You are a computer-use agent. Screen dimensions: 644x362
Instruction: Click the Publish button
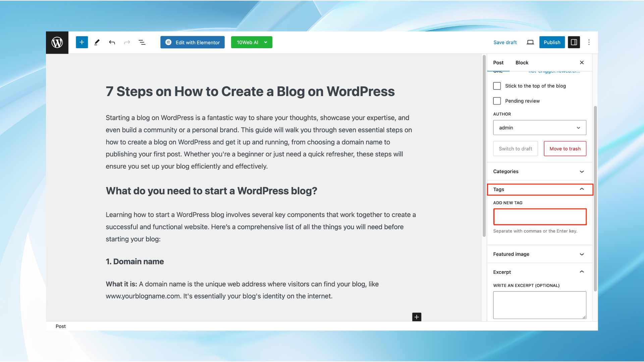point(552,42)
